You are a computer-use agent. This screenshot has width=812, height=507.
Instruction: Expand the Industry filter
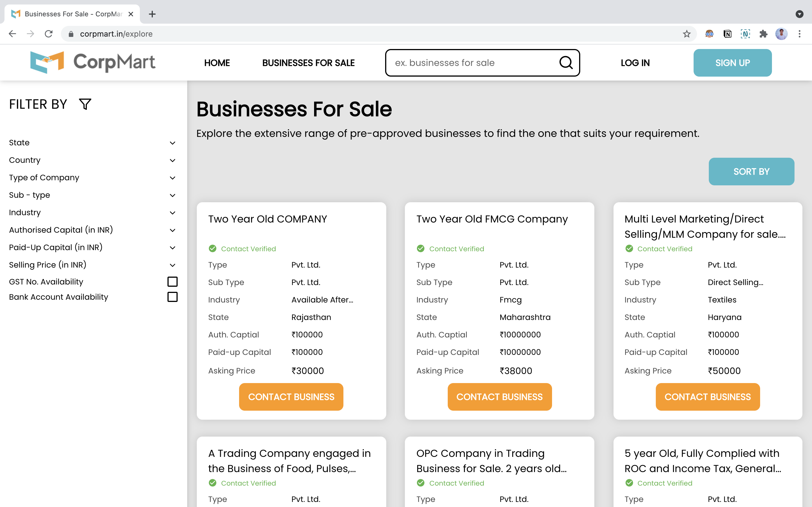coord(173,213)
